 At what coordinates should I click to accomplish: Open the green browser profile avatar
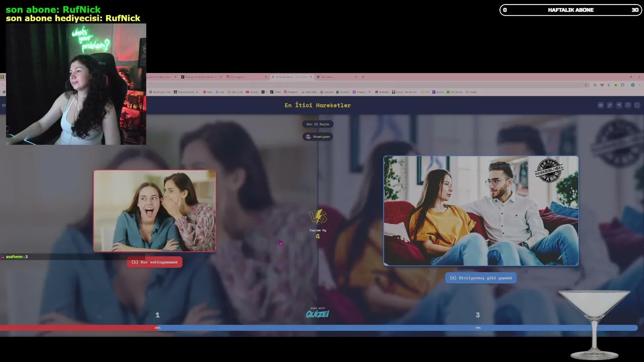coord(632,85)
